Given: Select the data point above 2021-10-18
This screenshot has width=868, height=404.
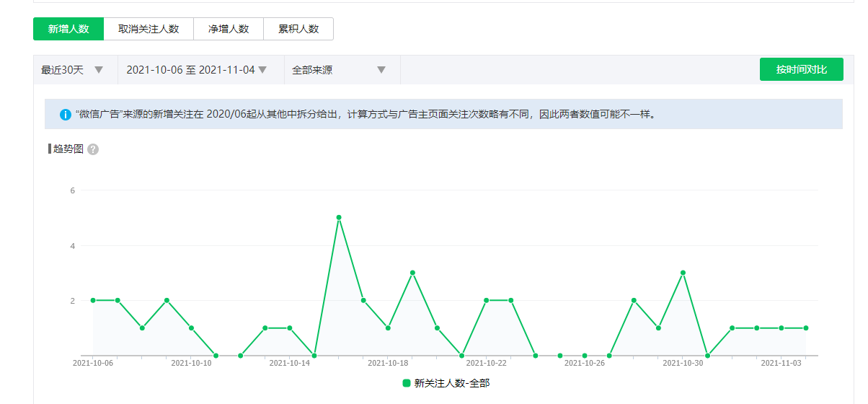Looking at the screenshot, I should tap(388, 328).
